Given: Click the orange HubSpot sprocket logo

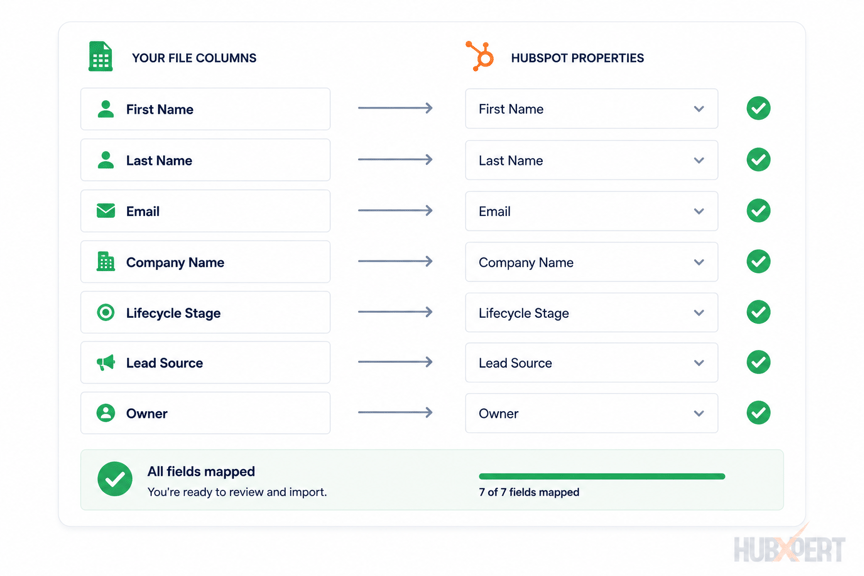Looking at the screenshot, I should 480,56.
